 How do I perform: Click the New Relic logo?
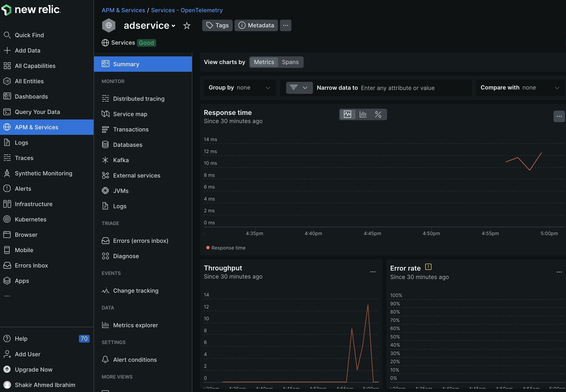[x=31, y=10]
